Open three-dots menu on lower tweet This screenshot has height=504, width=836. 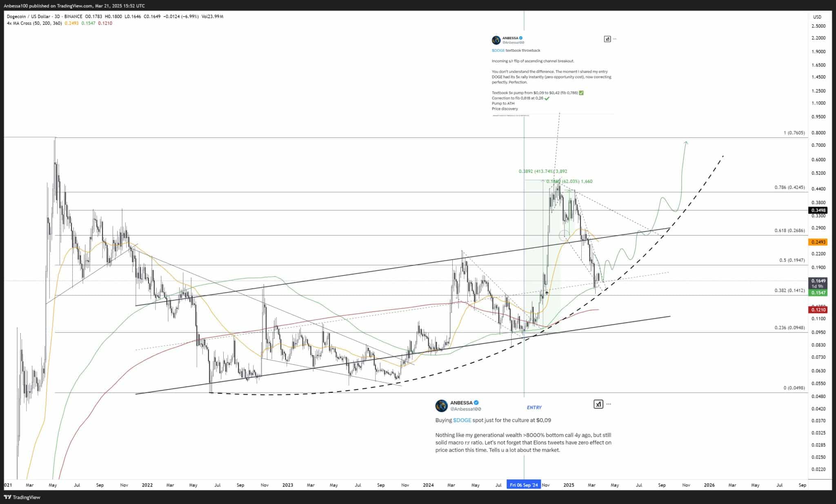[x=609, y=404]
